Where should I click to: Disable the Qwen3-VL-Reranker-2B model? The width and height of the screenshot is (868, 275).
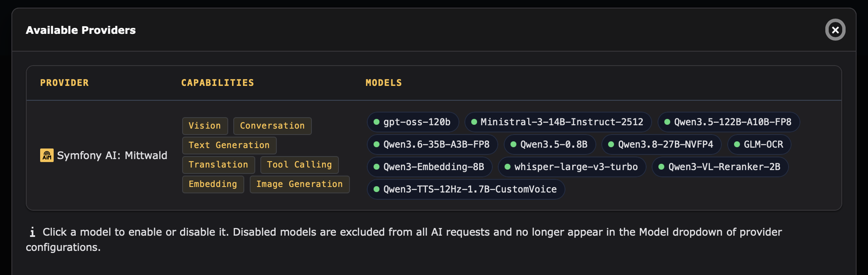tap(720, 167)
